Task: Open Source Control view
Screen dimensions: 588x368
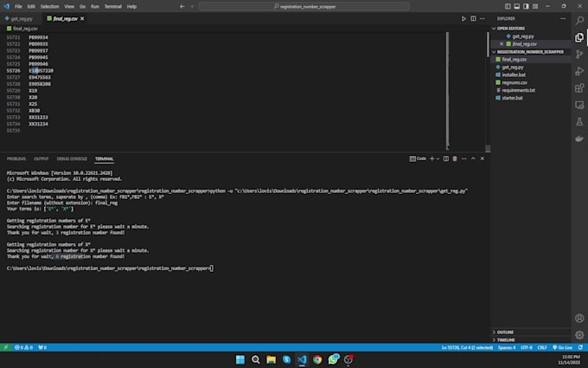Action: 579,54
